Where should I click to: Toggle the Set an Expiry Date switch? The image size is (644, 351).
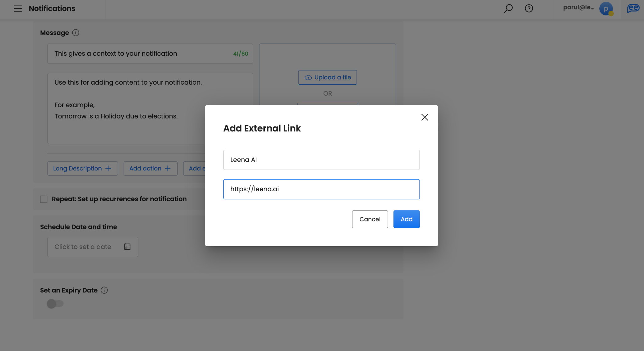coord(55,304)
